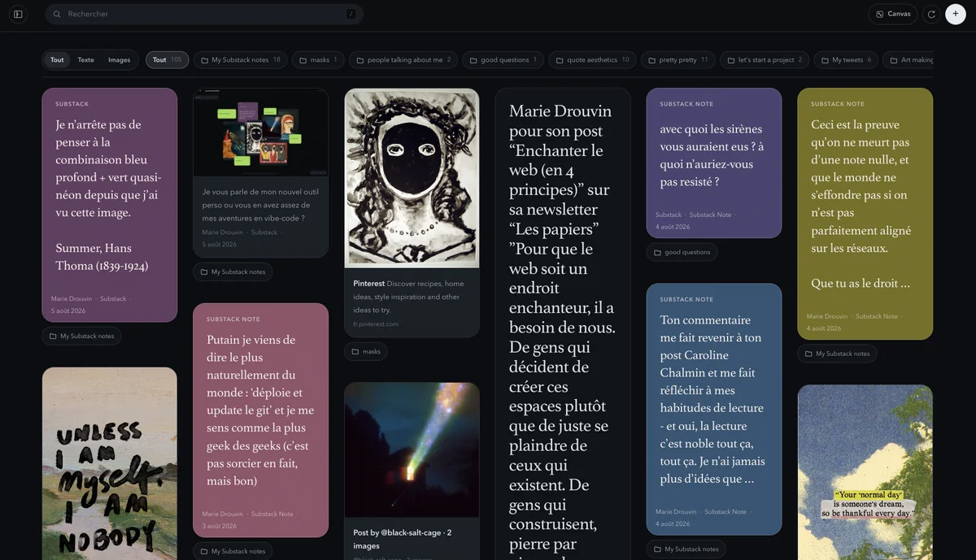Open the Canvas view

[x=893, y=14]
